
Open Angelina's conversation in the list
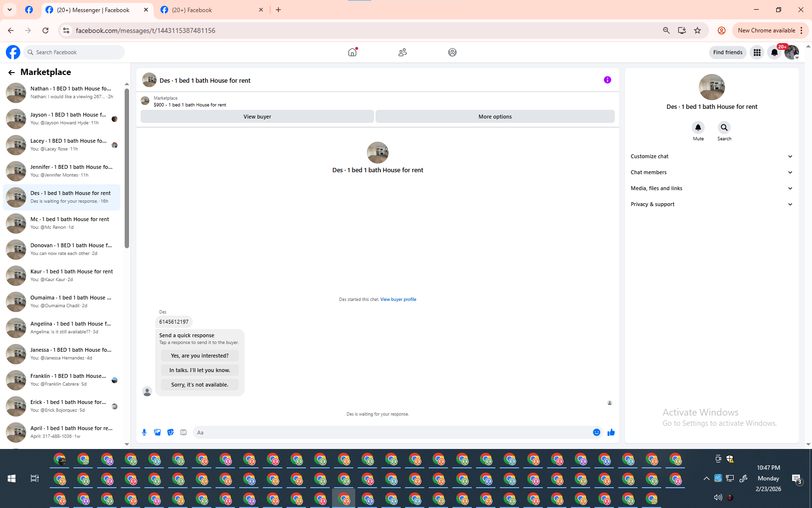tap(62, 328)
